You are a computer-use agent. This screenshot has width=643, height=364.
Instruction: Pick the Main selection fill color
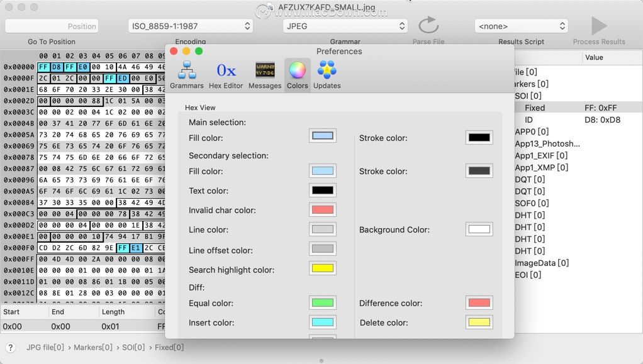point(323,136)
